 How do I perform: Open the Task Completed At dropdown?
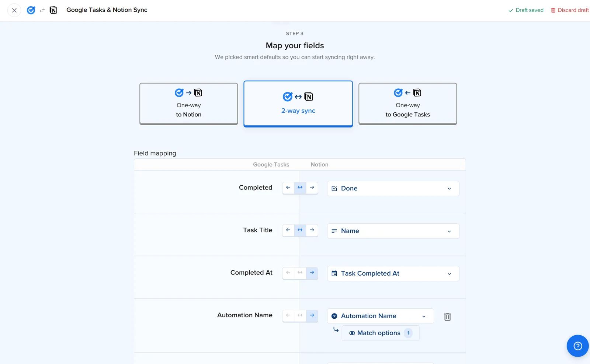(393, 273)
